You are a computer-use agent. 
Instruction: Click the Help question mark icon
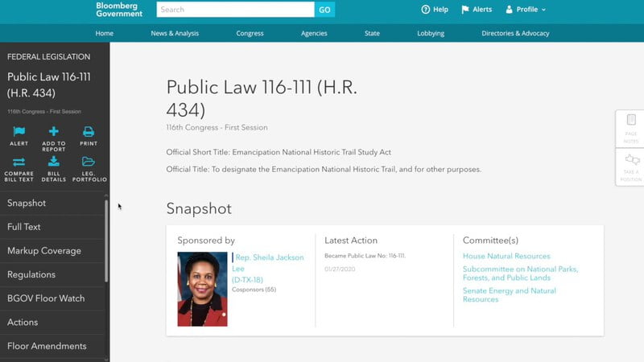[x=426, y=10]
